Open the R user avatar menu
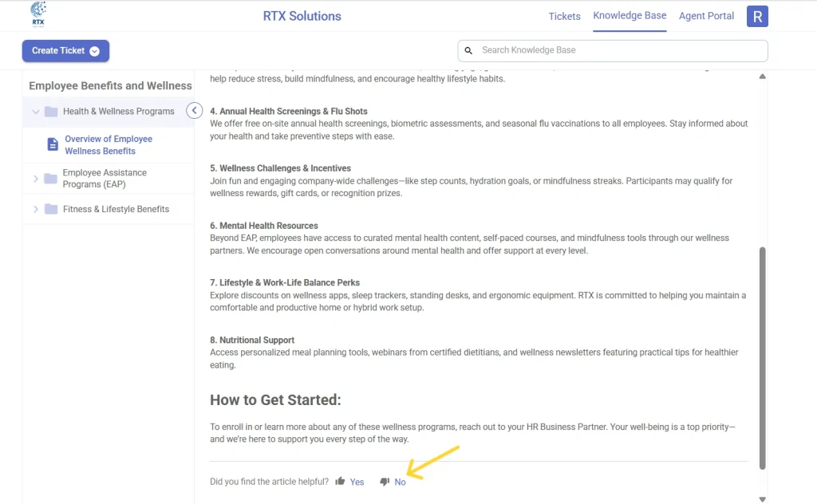The image size is (817, 504). (x=757, y=16)
